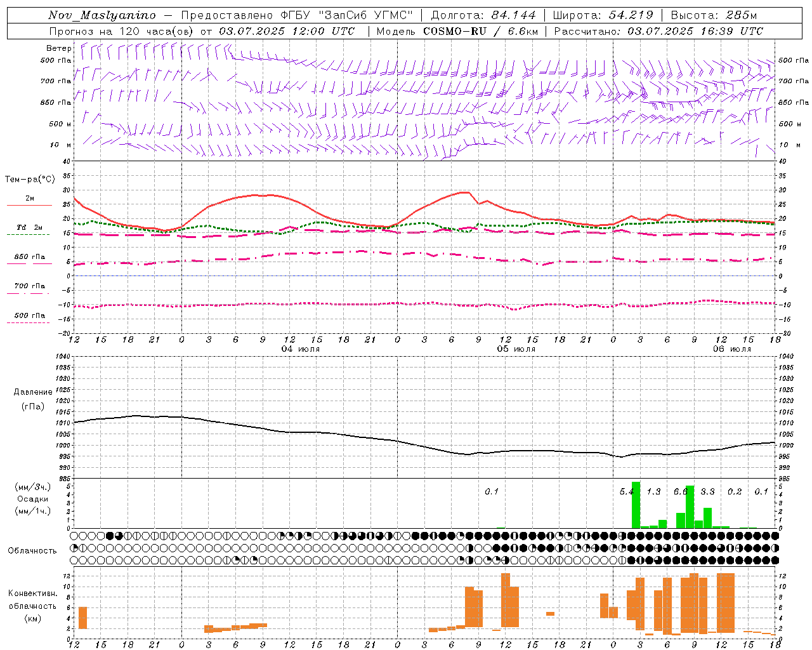Screen dimensions: 812x650
Task: Click the 05 июля date label
Action: tap(516, 348)
